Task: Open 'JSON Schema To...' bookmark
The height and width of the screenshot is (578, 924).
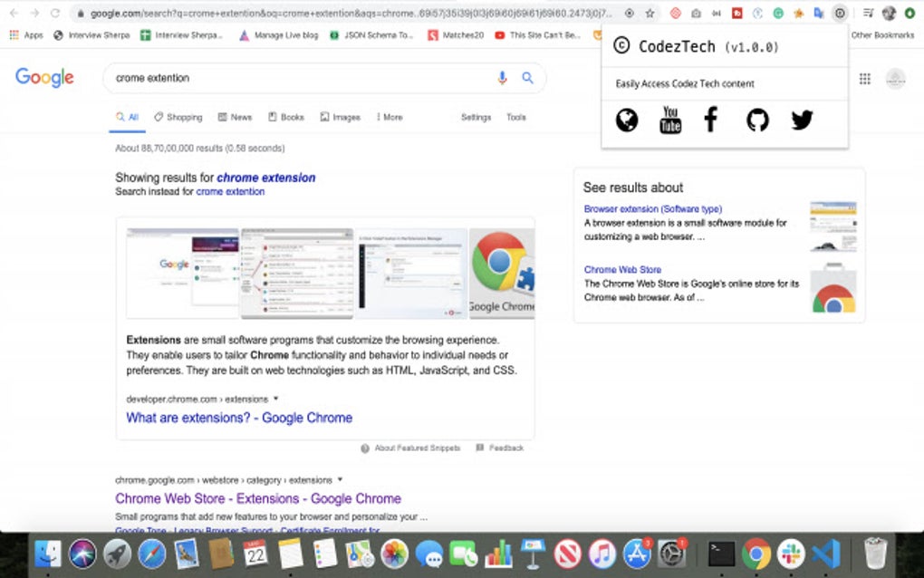Action: 371,35
